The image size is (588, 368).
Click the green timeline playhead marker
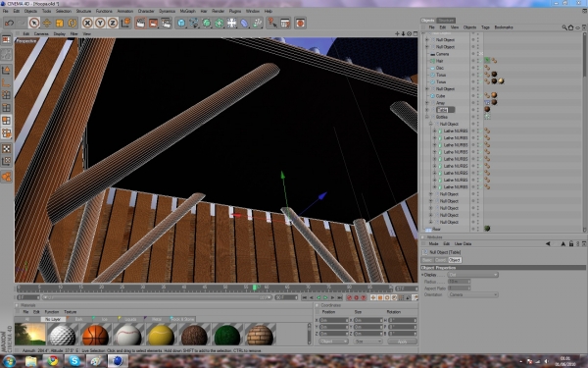[255, 288]
